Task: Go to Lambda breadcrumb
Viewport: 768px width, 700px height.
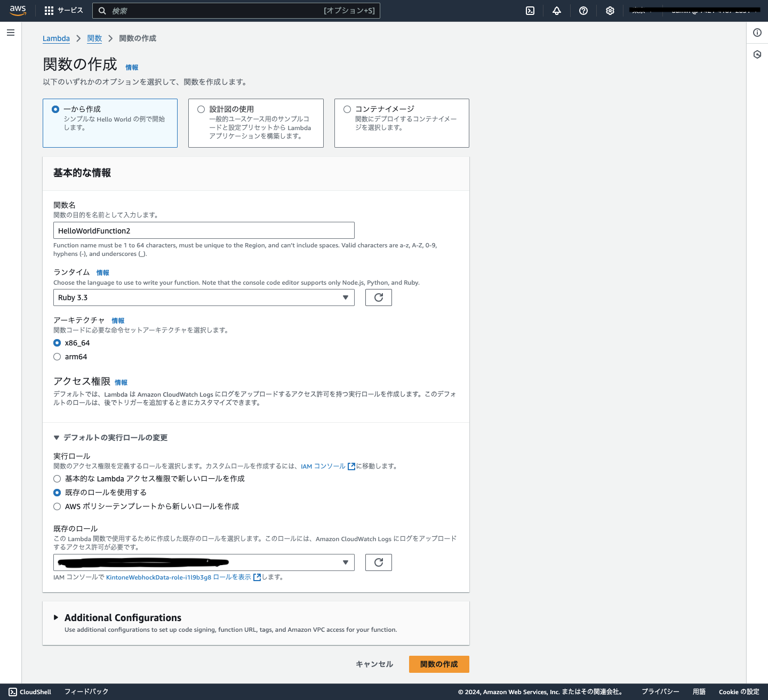Action: (x=56, y=38)
